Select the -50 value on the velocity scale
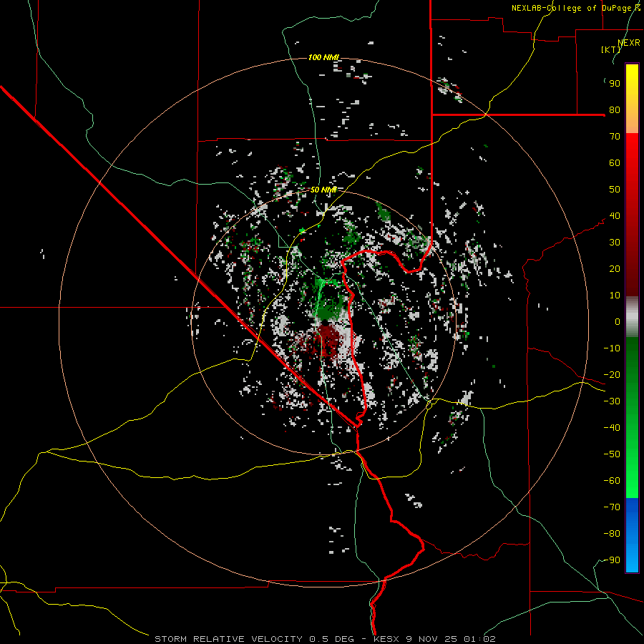The width and height of the screenshot is (644, 644). pyautogui.click(x=612, y=454)
